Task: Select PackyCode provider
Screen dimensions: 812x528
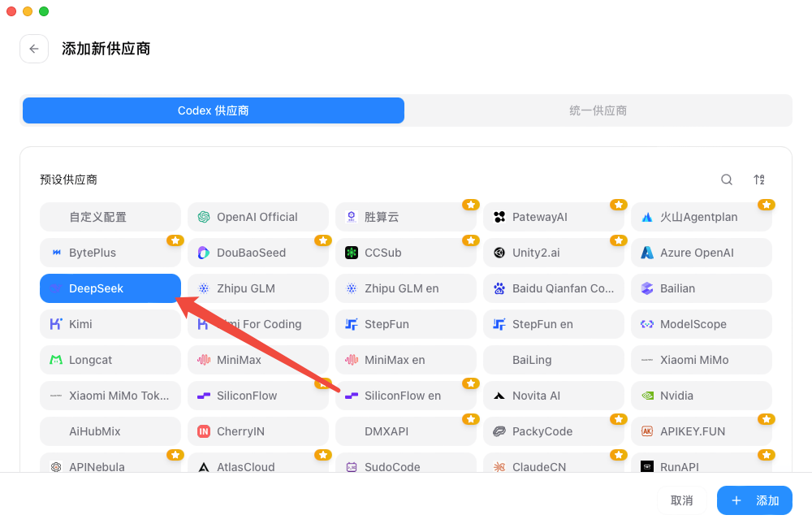Action: [x=554, y=431]
